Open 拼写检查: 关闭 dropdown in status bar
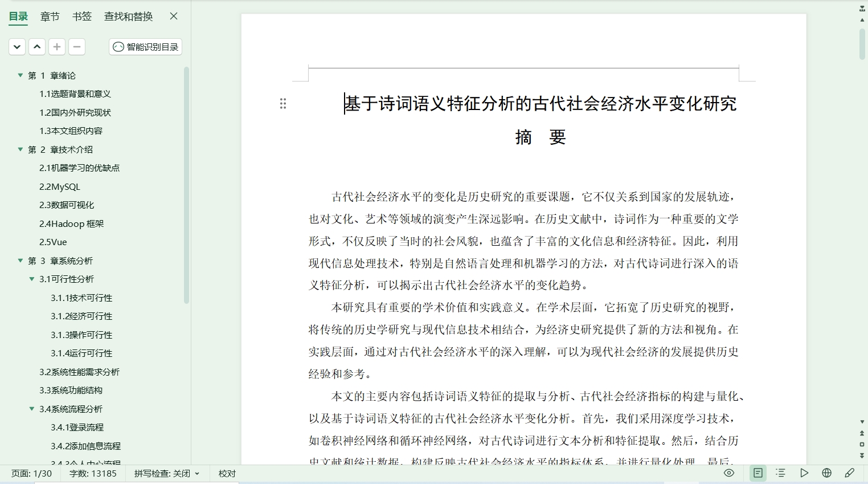868x484 pixels. (x=167, y=474)
